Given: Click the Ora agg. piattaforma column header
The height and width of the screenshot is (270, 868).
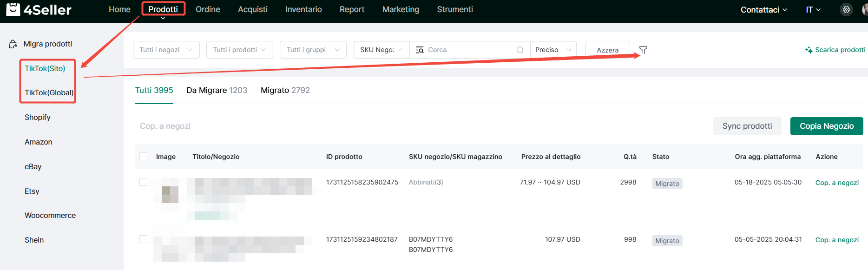Looking at the screenshot, I should coord(768,157).
